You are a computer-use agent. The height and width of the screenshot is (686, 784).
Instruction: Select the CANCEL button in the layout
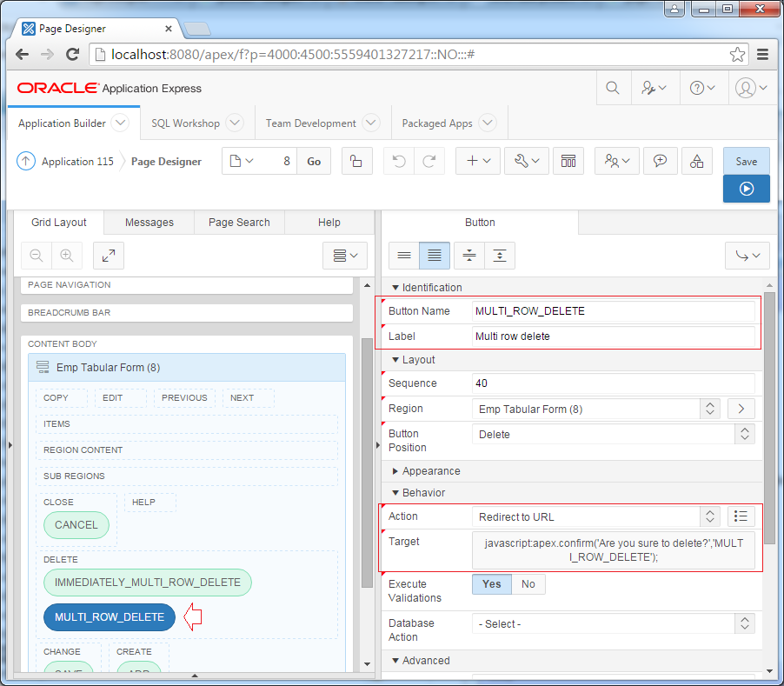(x=76, y=525)
